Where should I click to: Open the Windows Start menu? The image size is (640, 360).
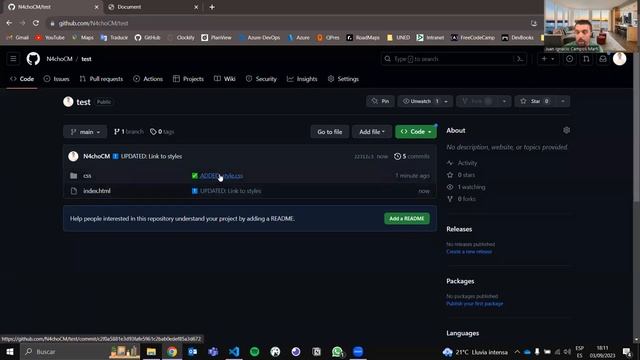tap(10, 351)
